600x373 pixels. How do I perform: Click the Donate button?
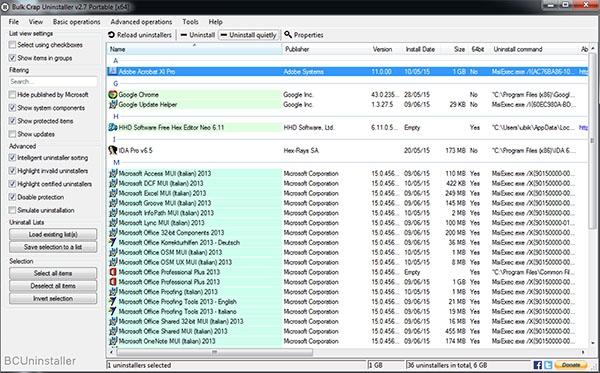point(571,365)
